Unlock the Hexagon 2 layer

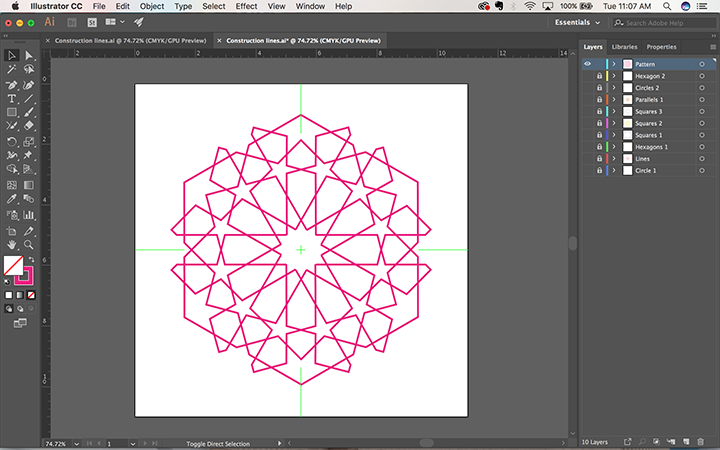pyautogui.click(x=599, y=76)
